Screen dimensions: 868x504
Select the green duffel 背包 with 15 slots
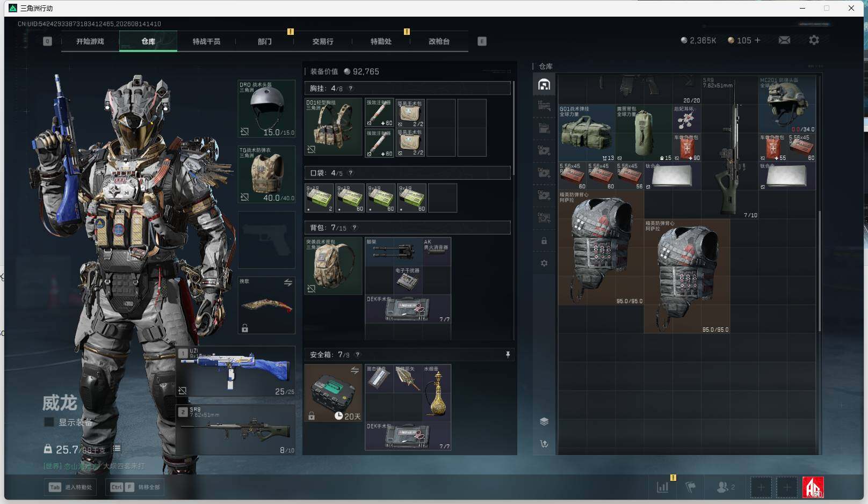[x=644, y=133]
